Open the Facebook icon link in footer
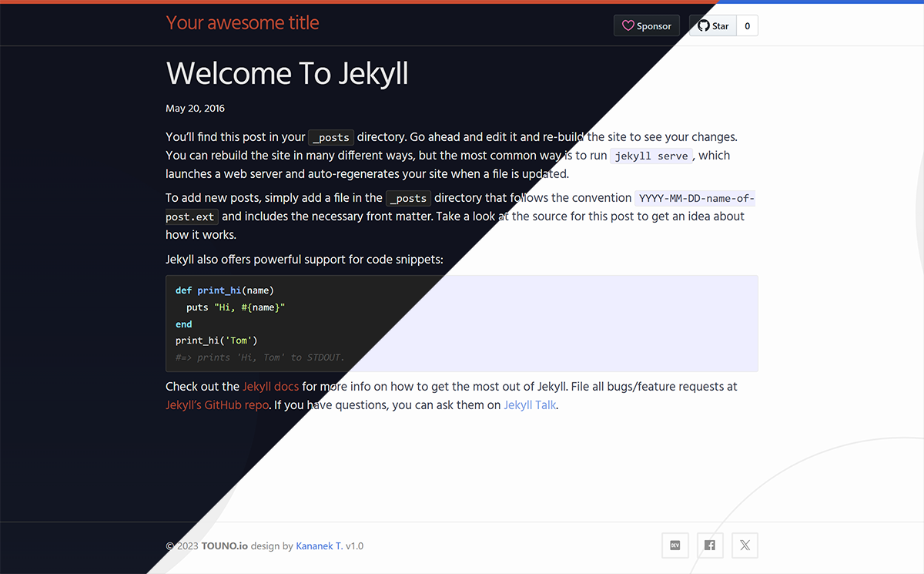 [x=710, y=545]
